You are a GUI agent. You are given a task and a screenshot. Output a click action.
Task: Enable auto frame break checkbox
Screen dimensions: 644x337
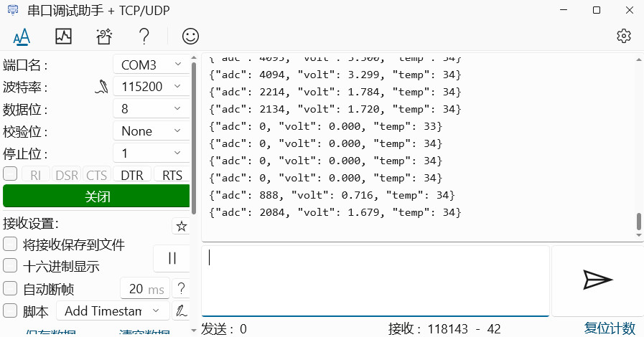[x=10, y=289]
